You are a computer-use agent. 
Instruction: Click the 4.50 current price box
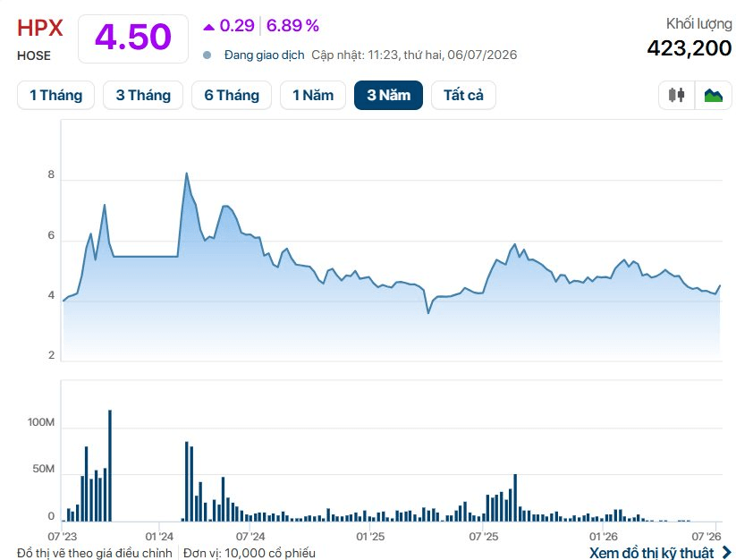pos(133,38)
